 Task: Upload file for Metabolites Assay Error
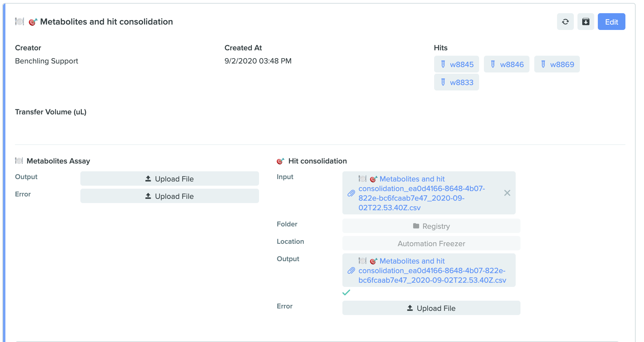coord(169,196)
